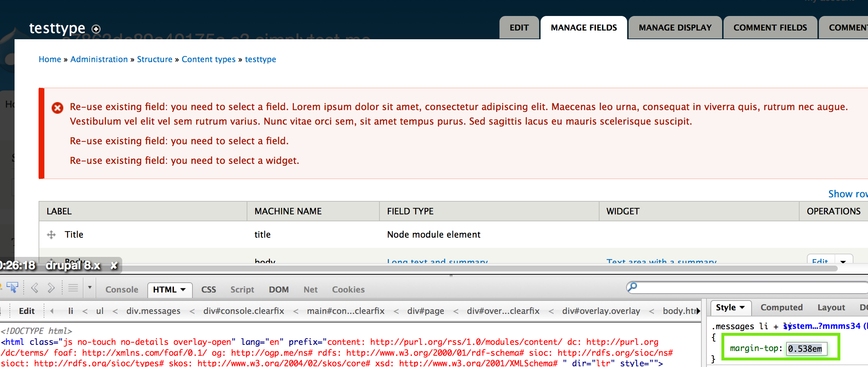Screen dimensions: 868x367
Task: Expand the Style side panel options menu
Action: coord(742,307)
